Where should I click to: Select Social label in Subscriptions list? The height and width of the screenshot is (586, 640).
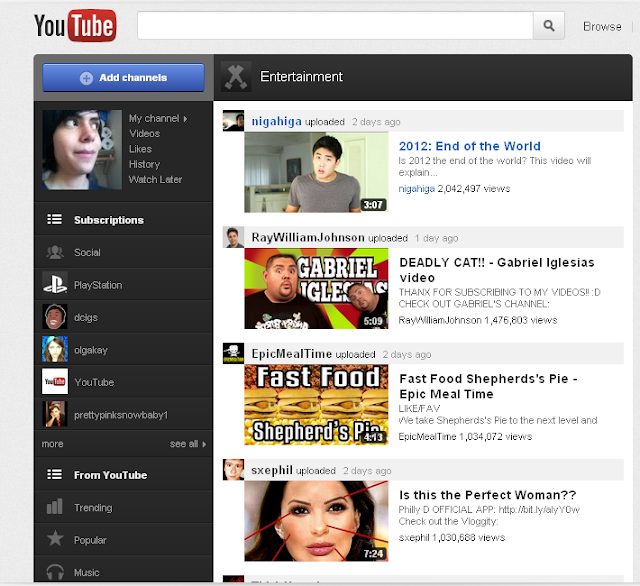87,253
